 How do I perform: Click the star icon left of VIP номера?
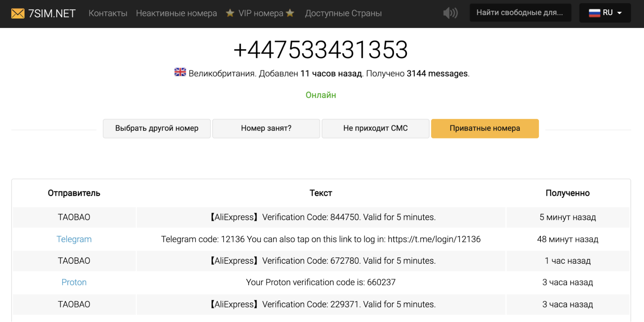tap(230, 13)
